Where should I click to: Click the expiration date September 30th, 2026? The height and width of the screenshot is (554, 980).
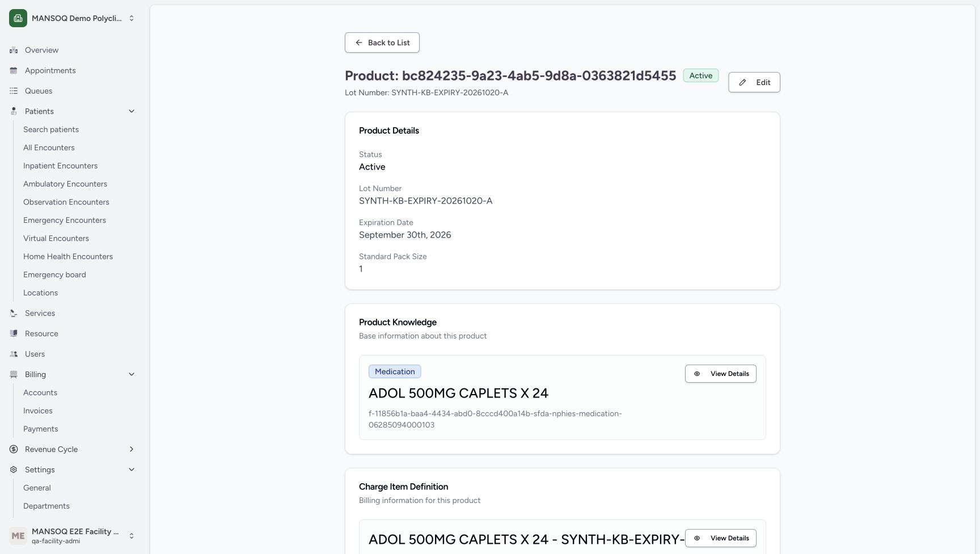tap(405, 235)
